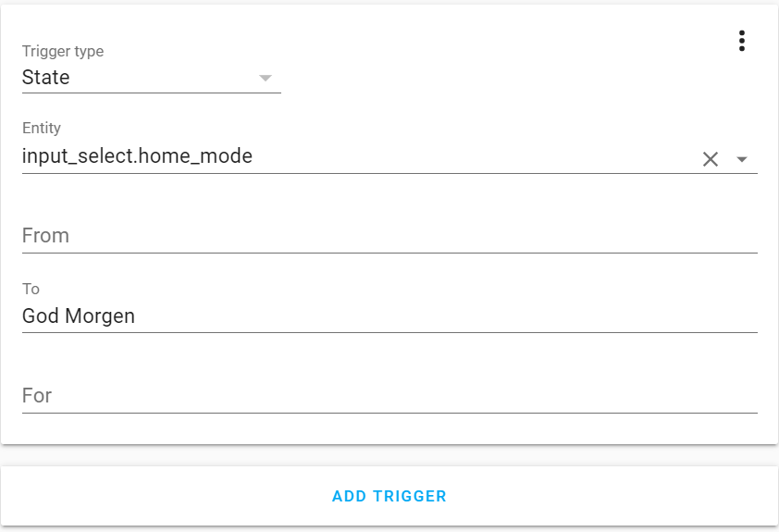Focus the empty From input field
Viewport: 779px width, 532px height.
click(389, 236)
